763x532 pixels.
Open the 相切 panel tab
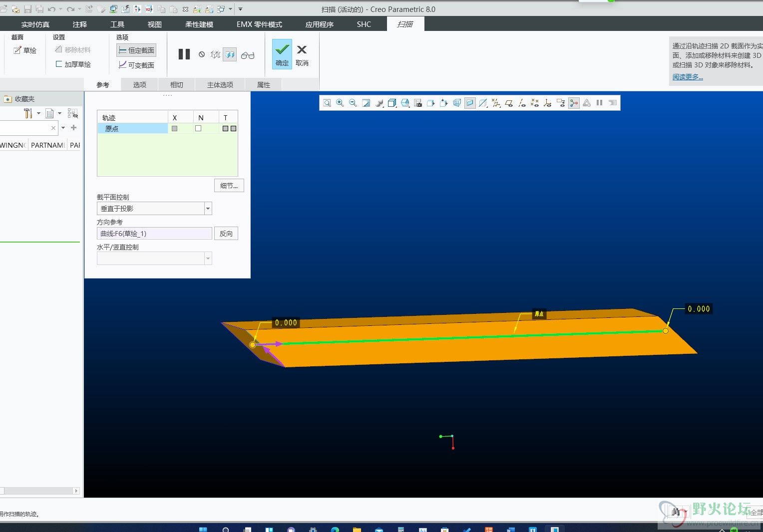coord(177,85)
